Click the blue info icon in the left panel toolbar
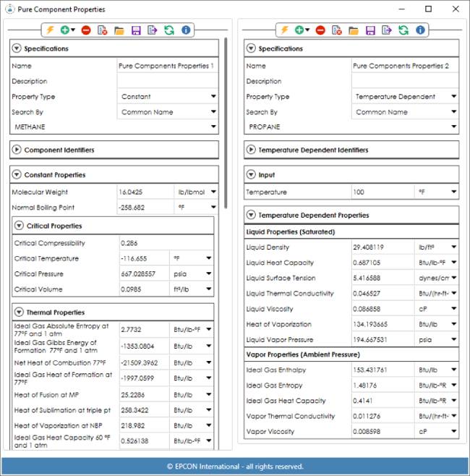The height and width of the screenshot is (476, 470). point(186,30)
